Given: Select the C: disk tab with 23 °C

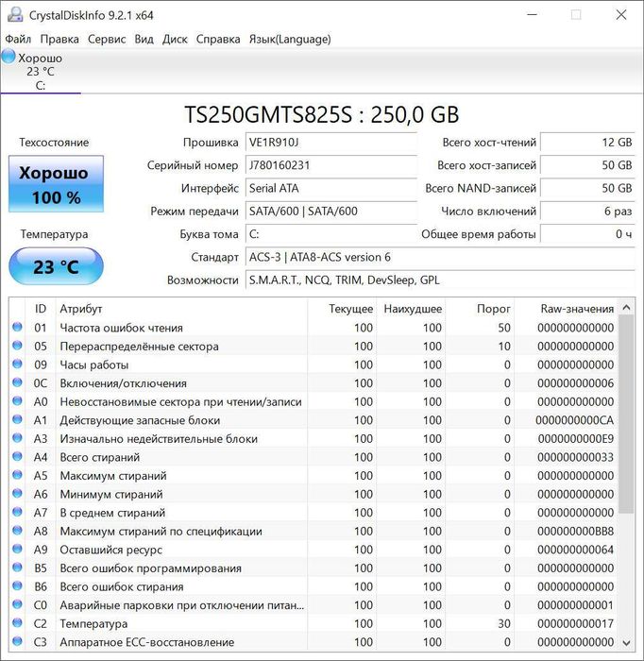Looking at the screenshot, I should pos(40,71).
